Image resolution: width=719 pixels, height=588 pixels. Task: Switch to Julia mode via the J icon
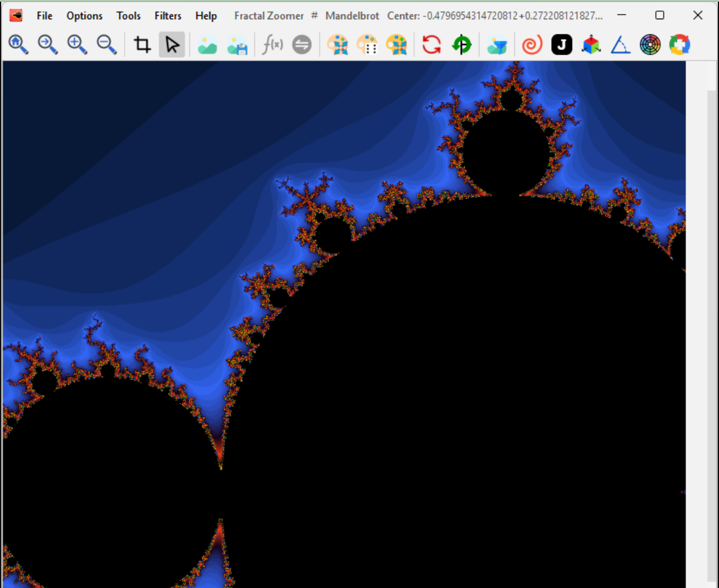tap(562, 44)
